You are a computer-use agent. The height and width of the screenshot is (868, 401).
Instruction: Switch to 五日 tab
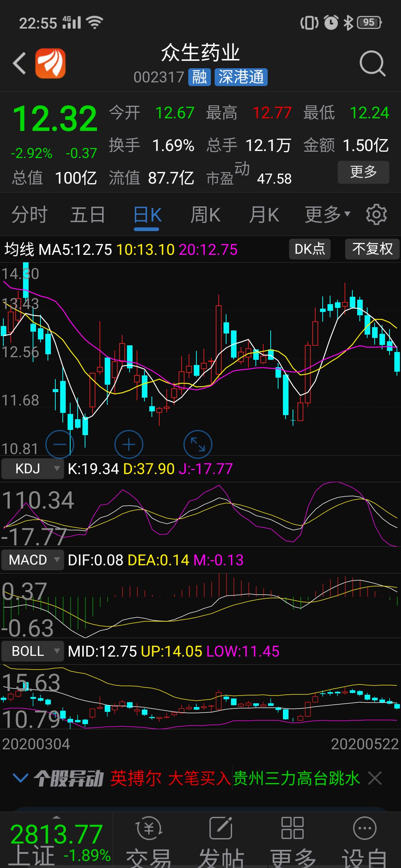88,215
